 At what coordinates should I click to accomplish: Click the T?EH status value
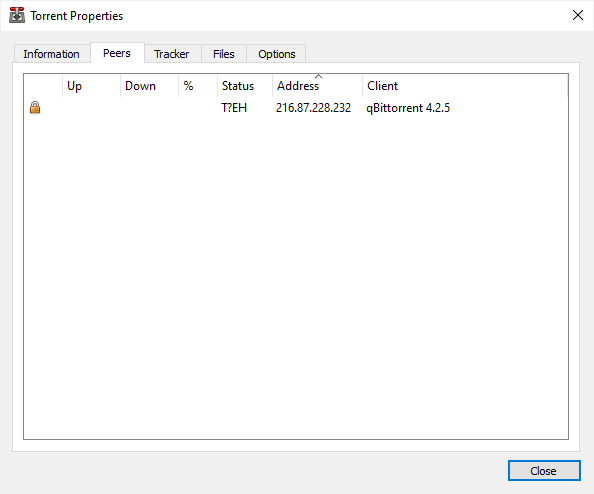pyautogui.click(x=234, y=108)
